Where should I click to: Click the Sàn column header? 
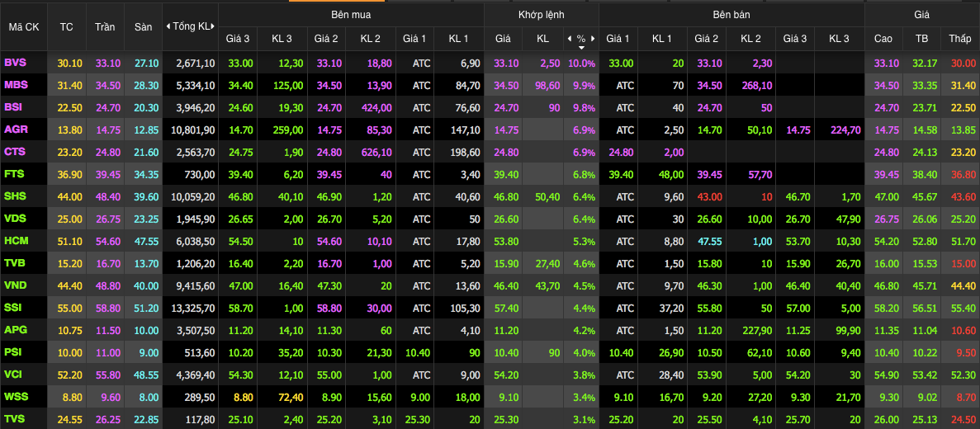point(144,26)
